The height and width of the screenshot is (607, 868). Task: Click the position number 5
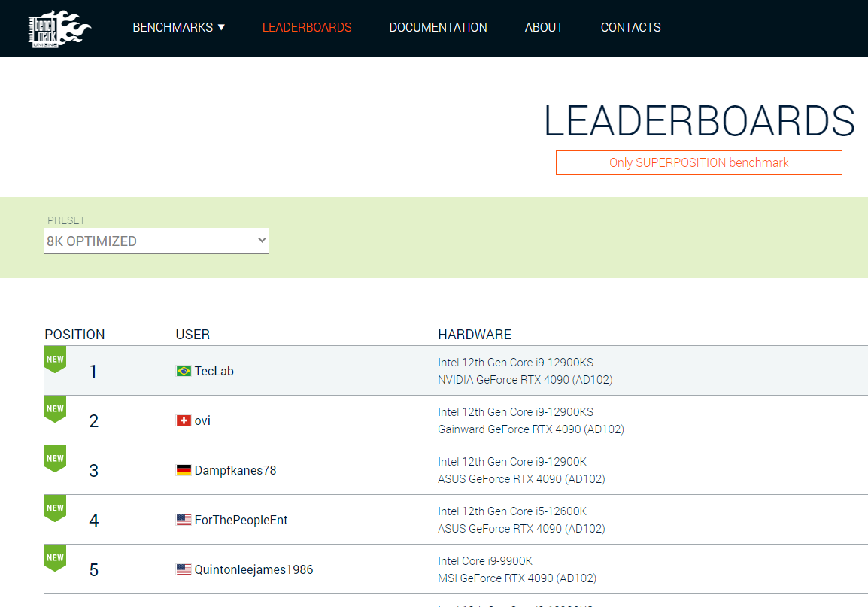pos(93,570)
